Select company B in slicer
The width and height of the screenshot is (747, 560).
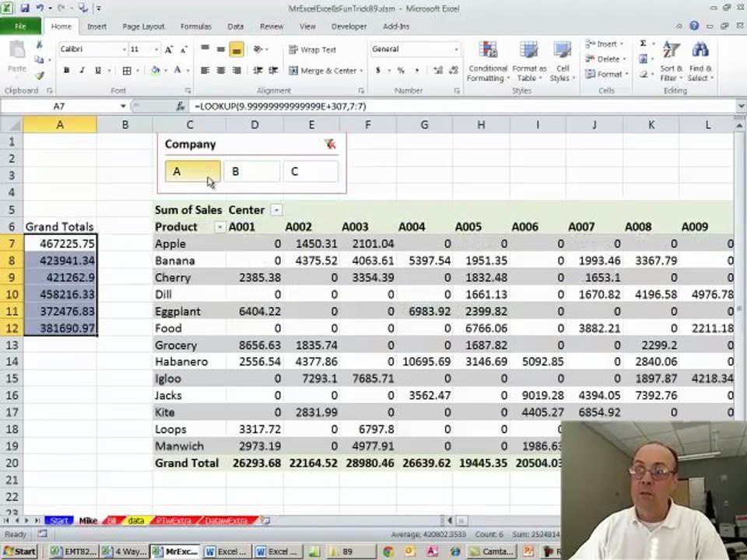click(x=251, y=171)
